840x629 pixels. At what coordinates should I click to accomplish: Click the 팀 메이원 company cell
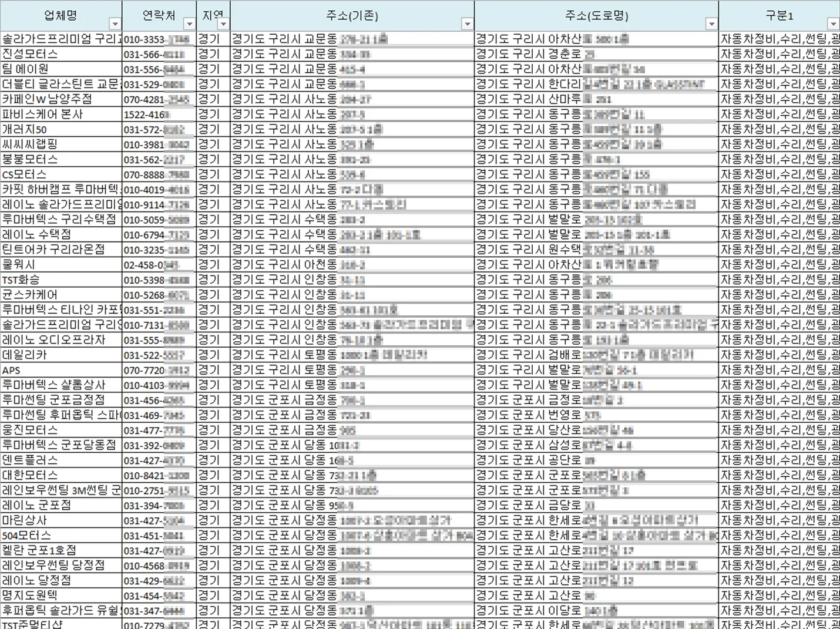[x=61, y=69]
